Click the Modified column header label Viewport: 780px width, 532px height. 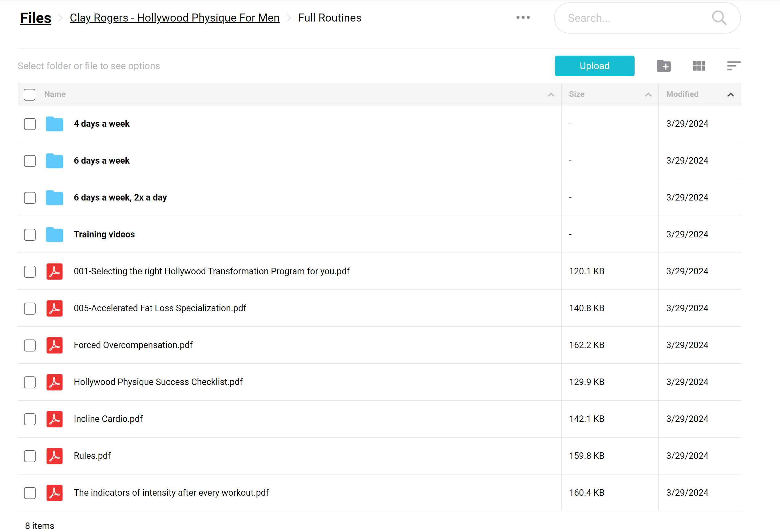(x=682, y=94)
